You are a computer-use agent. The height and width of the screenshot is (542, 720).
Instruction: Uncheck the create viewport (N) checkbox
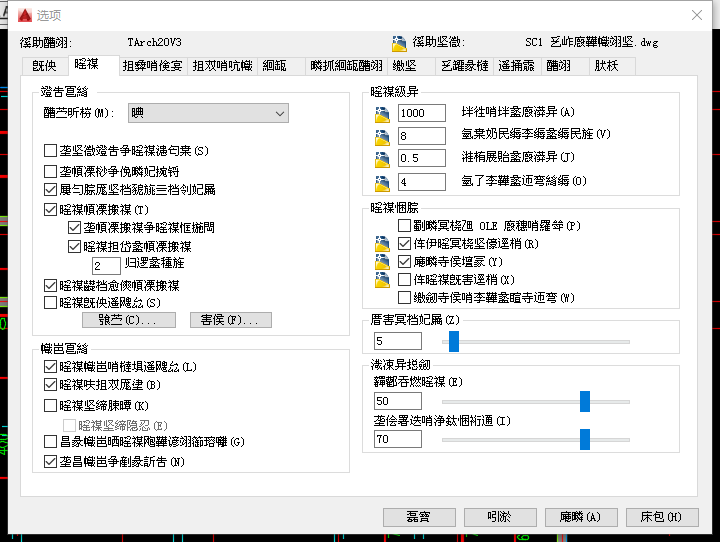(50, 462)
